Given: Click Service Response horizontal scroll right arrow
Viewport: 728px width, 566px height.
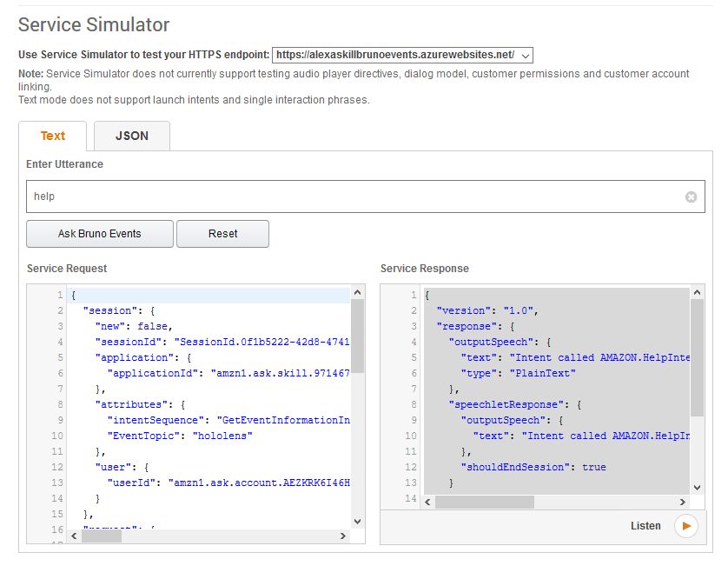Looking at the screenshot, I should [684, 503].
